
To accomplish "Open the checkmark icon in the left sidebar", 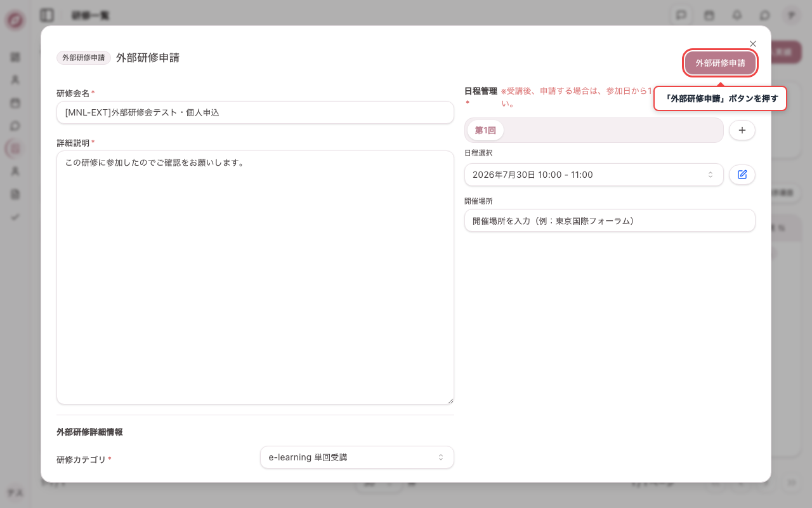I will click(x=15, y=217).
